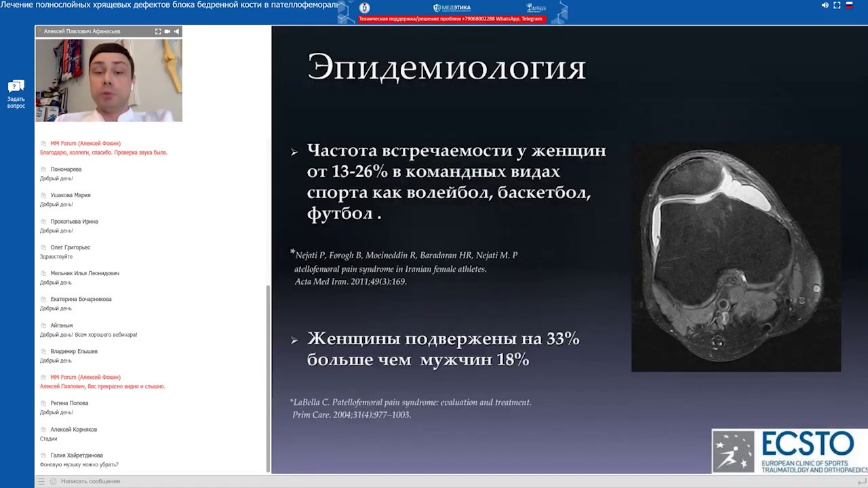The image size is (868, 488).
Task: Click avatar icon beside Екатерина Бочарникова
Action: (44, 299)
